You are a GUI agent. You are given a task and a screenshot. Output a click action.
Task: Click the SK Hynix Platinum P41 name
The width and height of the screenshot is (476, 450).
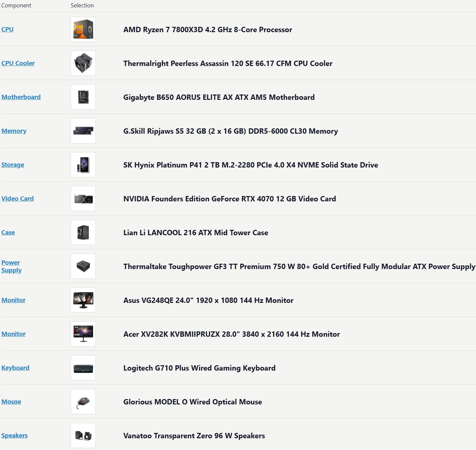point(250,165)
